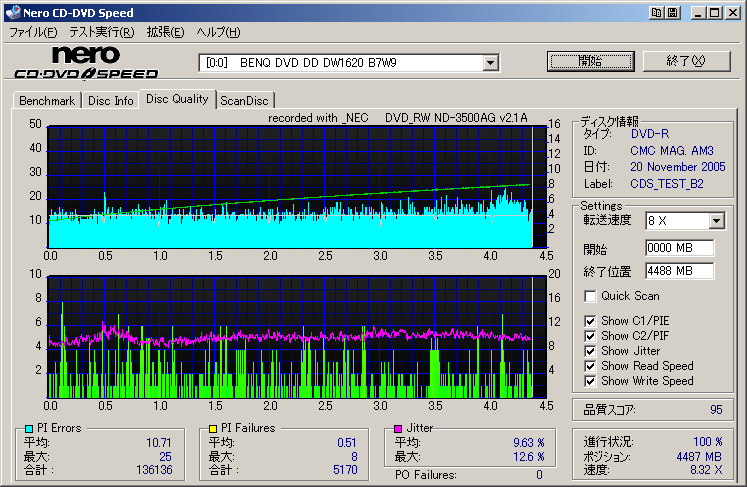Screen dimensions: 747x487
Task: Click the PI Errors average 10.71
Action: [x=158, y=443]
